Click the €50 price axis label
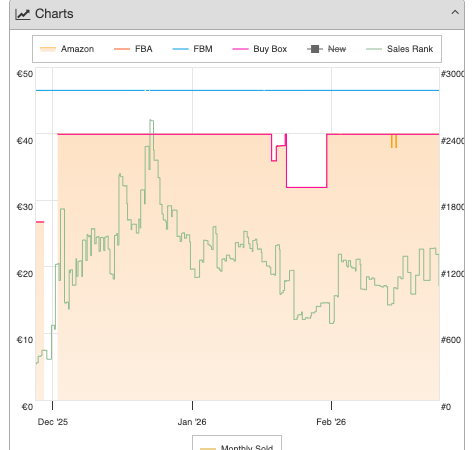 (x=25, y=74)
